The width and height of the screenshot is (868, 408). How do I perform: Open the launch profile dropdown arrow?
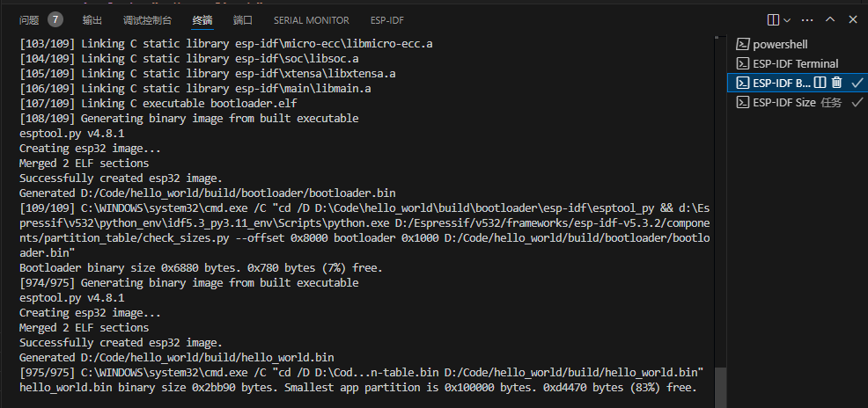pos(787,19)
